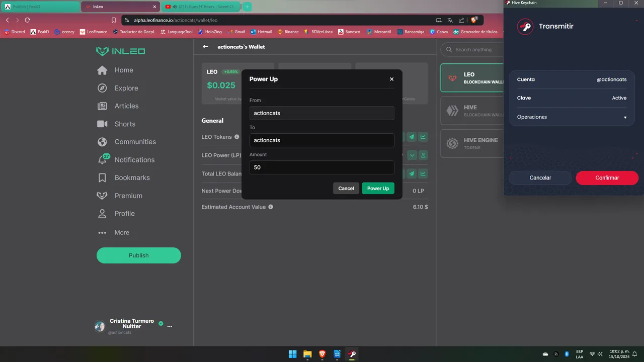This screenshot has height=362, width=644.
Task: Confirm with the green Power Up button
Action: tap(378, 189)
